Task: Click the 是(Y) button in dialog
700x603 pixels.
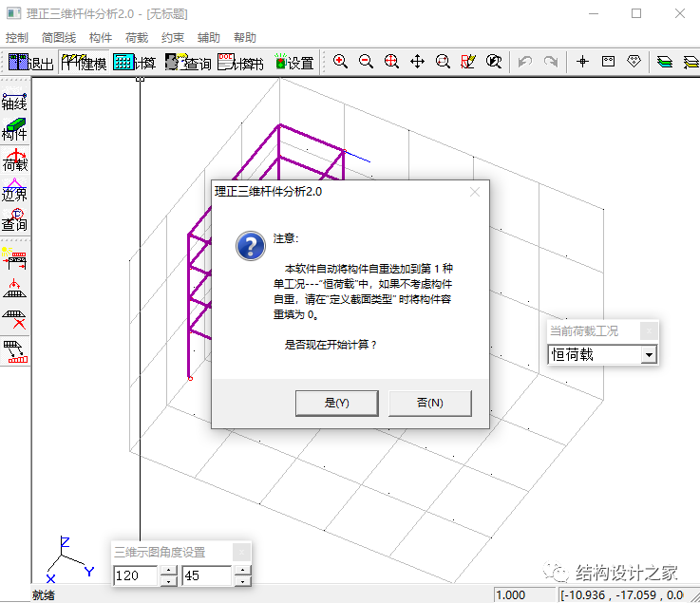Action: [x=337, y=403]
